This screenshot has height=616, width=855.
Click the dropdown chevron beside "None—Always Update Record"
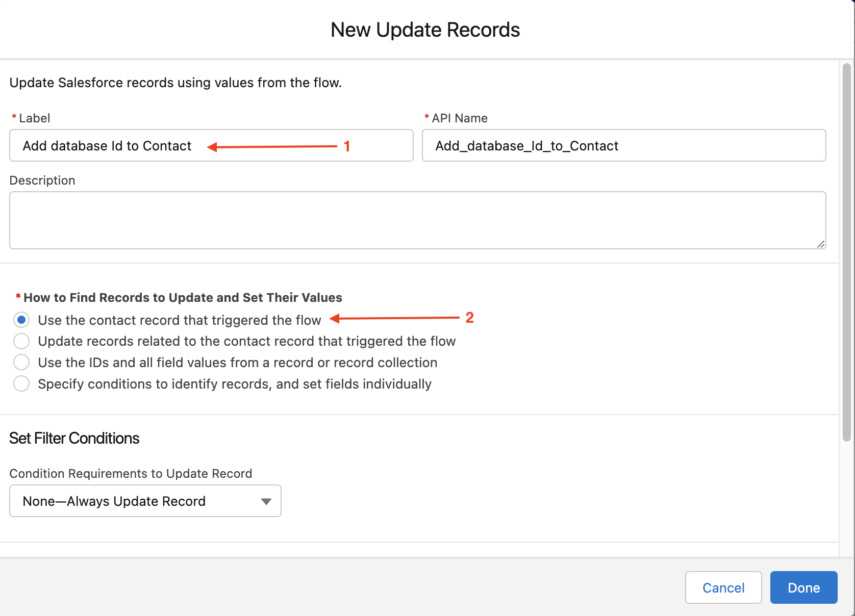pos(266,501)
